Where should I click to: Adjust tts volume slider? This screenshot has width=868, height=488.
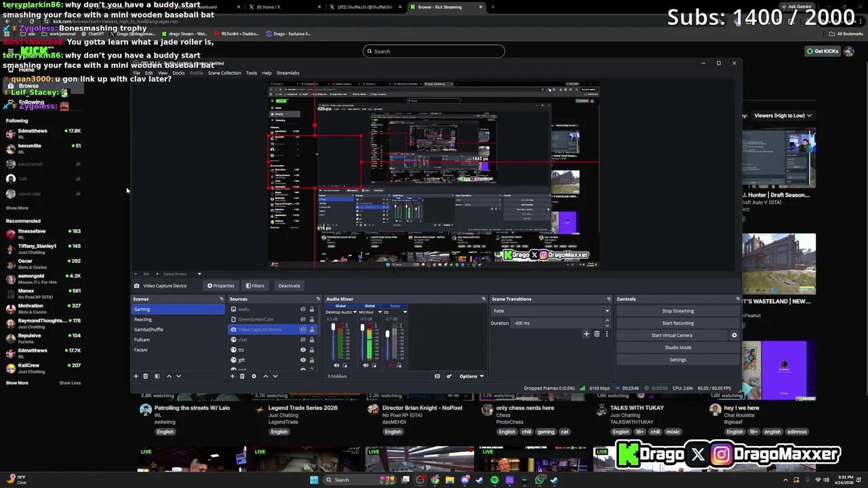point(387,342)
